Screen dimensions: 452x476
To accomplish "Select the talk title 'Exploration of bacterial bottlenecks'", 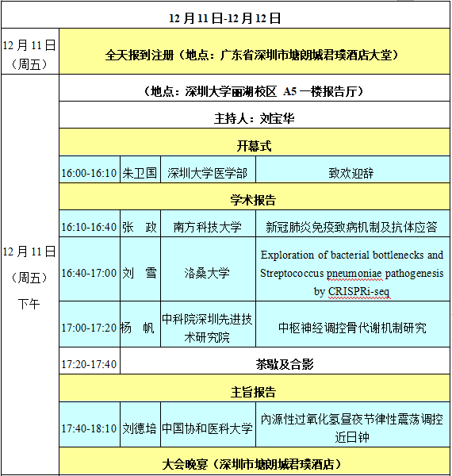I will coord(353,269).
